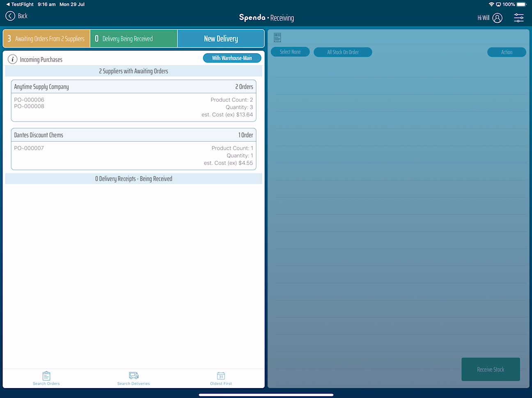Image resolution: width=532 pixels, height=398 pixels.
Task: Tap the Oldest First label
Action: click(x=221, y=384)
